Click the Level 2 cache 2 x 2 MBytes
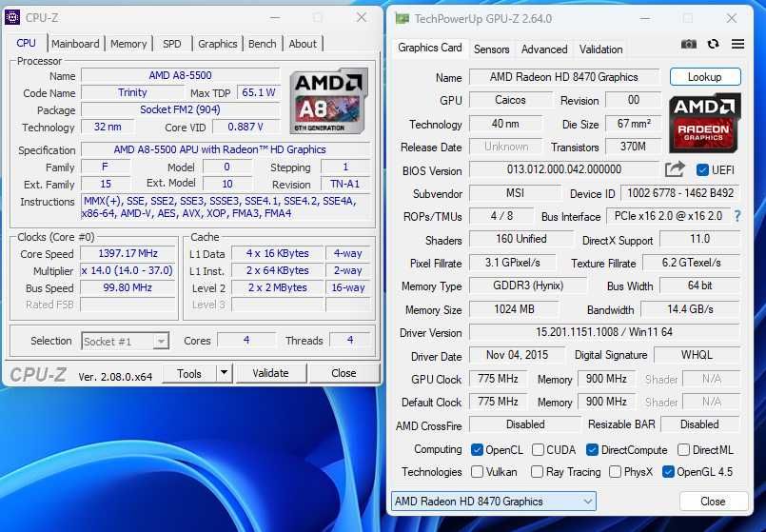Screen dimensions: 766x532 pyautogui.click(x=278, y=287)
